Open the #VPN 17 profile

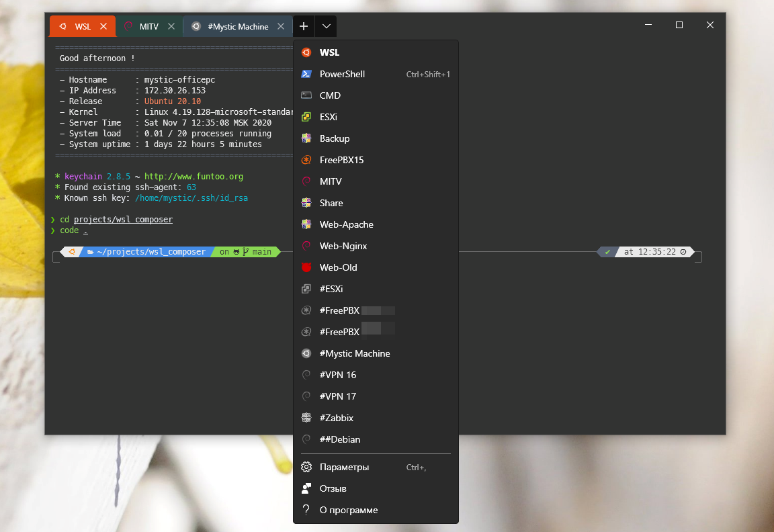coord(376,396)
